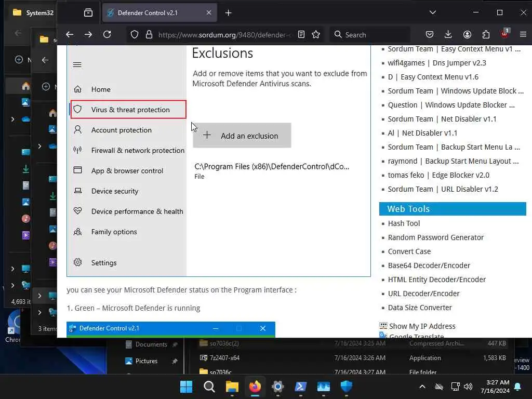Open raymond Backup Start Menu Layout link
Screen dimensions: 532x399
[x=453, y=161]
